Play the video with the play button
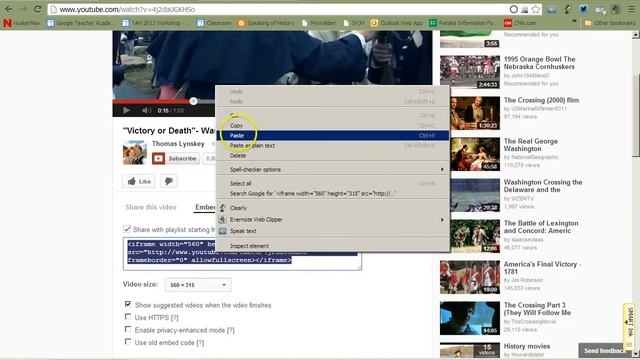This screenshot has width=640, height=360. click(127, 110)
